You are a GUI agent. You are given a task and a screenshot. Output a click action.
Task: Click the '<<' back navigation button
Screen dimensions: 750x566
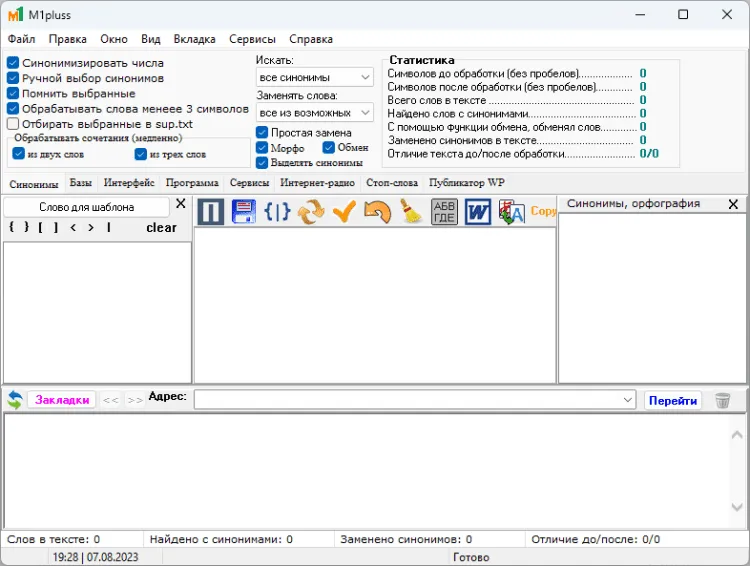(x=110, y=400)
